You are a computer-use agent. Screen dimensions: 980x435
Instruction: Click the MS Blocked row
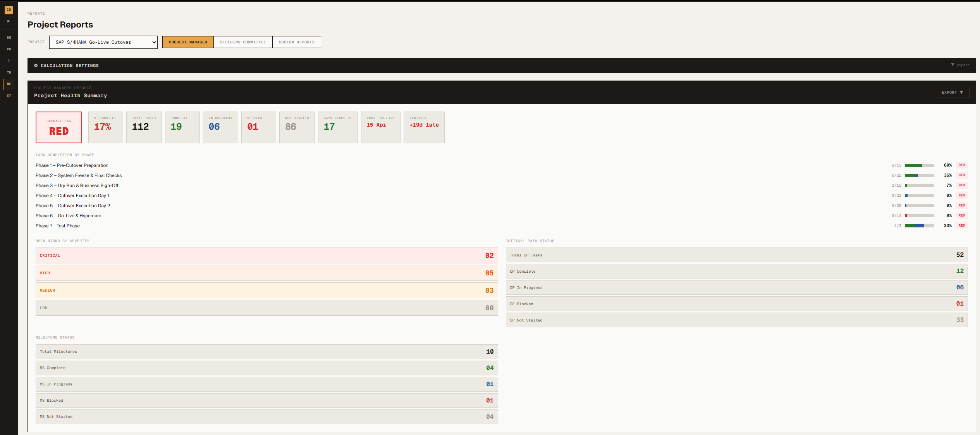point(266,401)
